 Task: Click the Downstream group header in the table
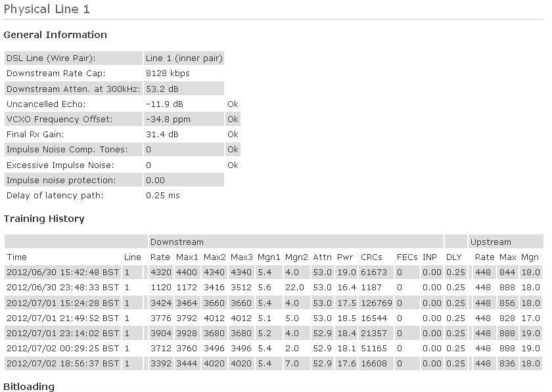click(x=177, y=242)
